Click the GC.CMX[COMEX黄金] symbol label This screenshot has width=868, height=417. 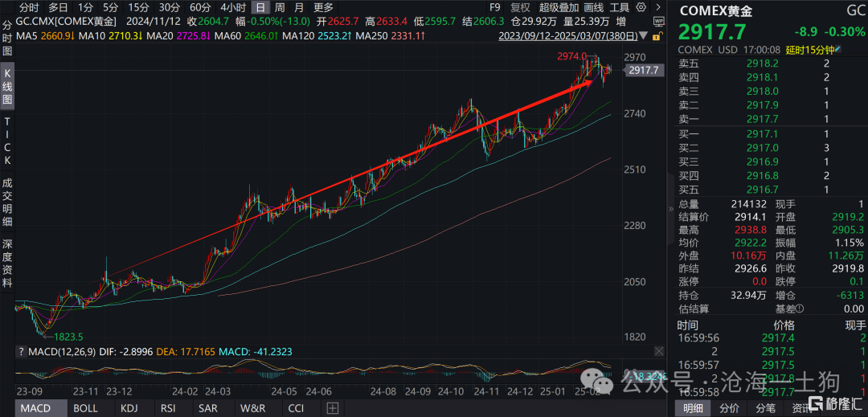tap(67, 22)
